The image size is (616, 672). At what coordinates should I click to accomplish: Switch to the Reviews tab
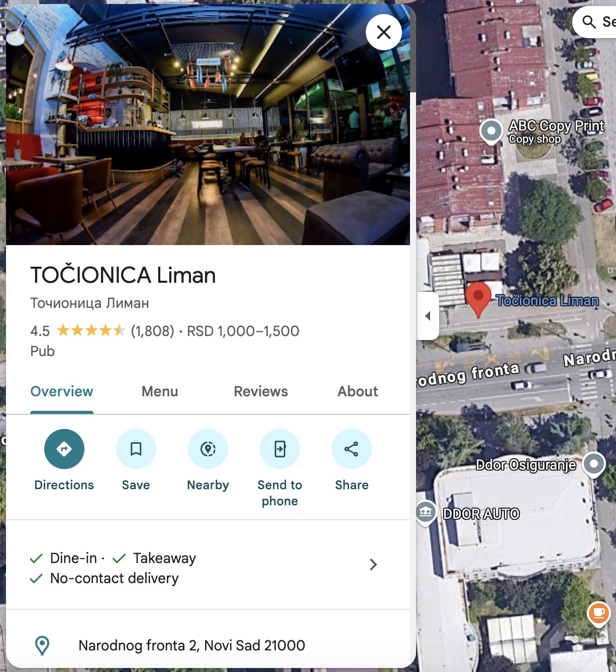tap(261, 391)
